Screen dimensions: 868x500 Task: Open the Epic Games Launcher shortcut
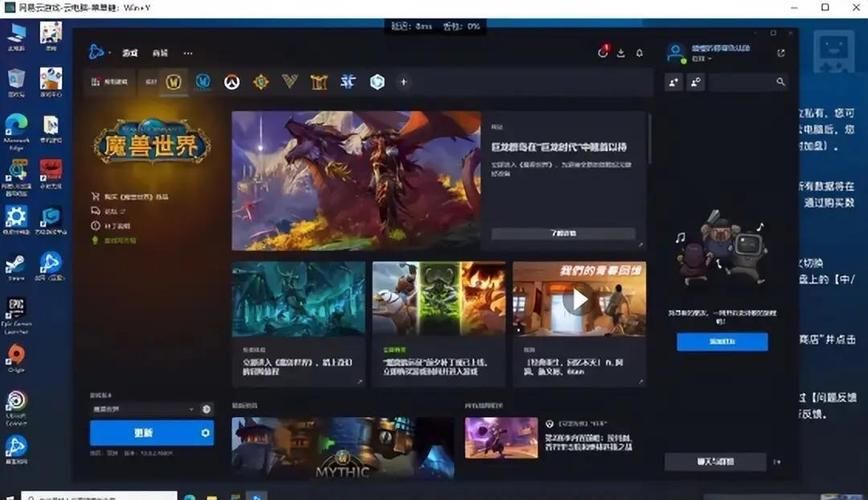pos(16,316)
